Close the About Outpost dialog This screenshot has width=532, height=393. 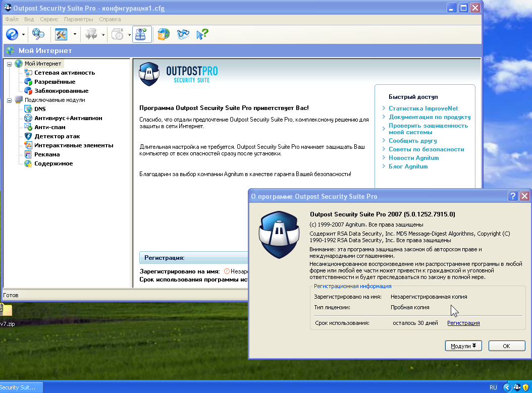pyautogui.click(x=524, y=196)
